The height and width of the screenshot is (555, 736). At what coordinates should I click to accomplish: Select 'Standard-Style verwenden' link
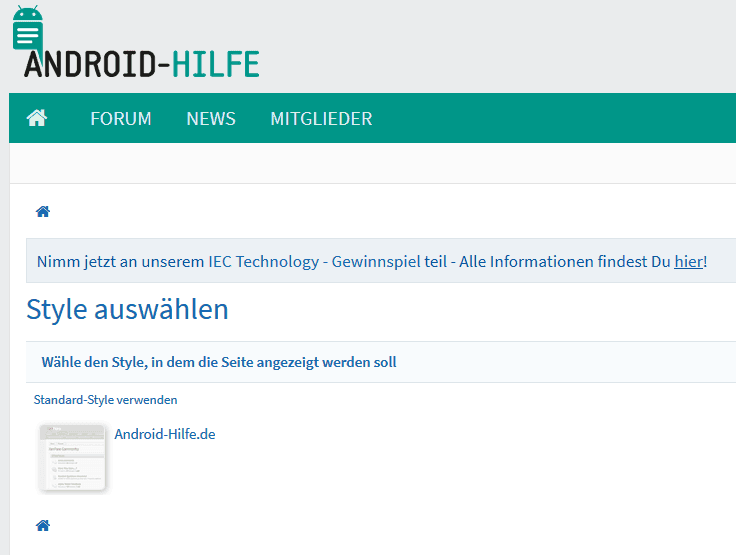click(x=106, y=400)
